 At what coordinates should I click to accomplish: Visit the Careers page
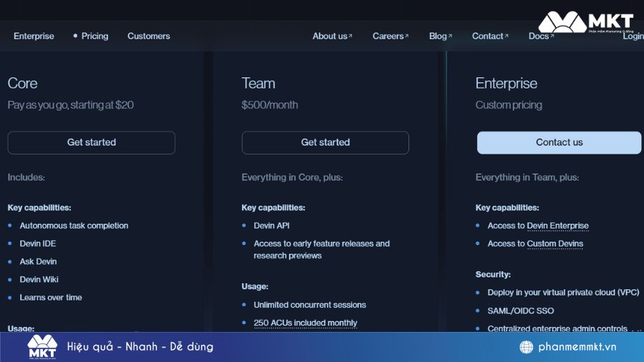coord(390,36)
